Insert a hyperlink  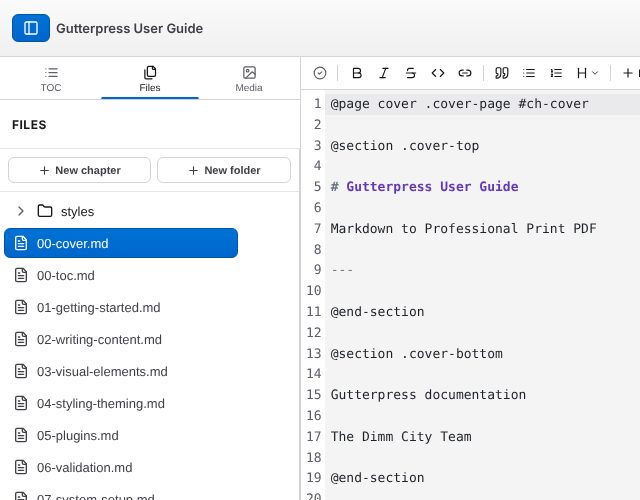(465, 73)
